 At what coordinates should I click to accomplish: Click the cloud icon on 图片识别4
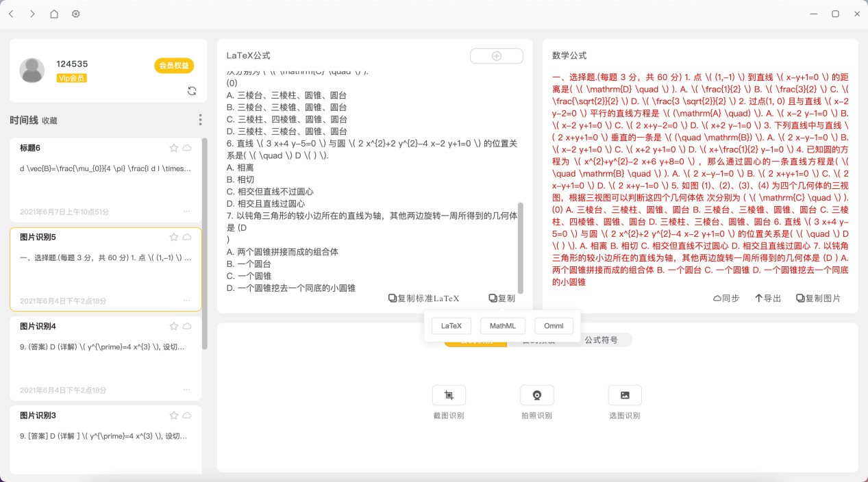(187, 327)
